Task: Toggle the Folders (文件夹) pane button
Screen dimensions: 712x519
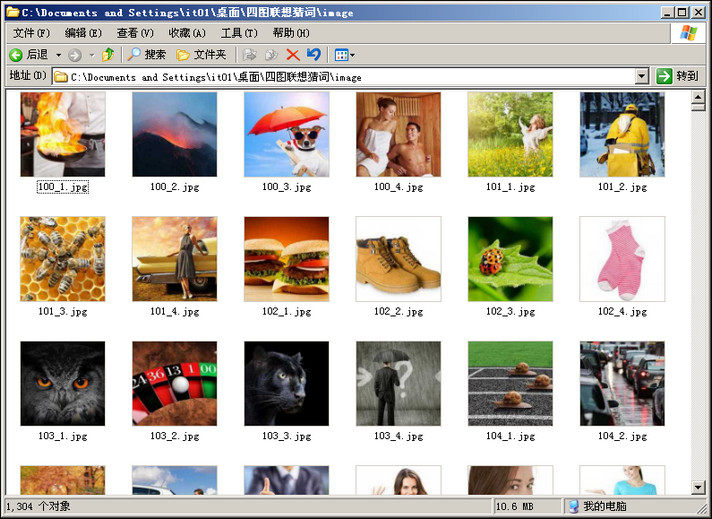Action: pyautogui.click(x=201, y=55)
